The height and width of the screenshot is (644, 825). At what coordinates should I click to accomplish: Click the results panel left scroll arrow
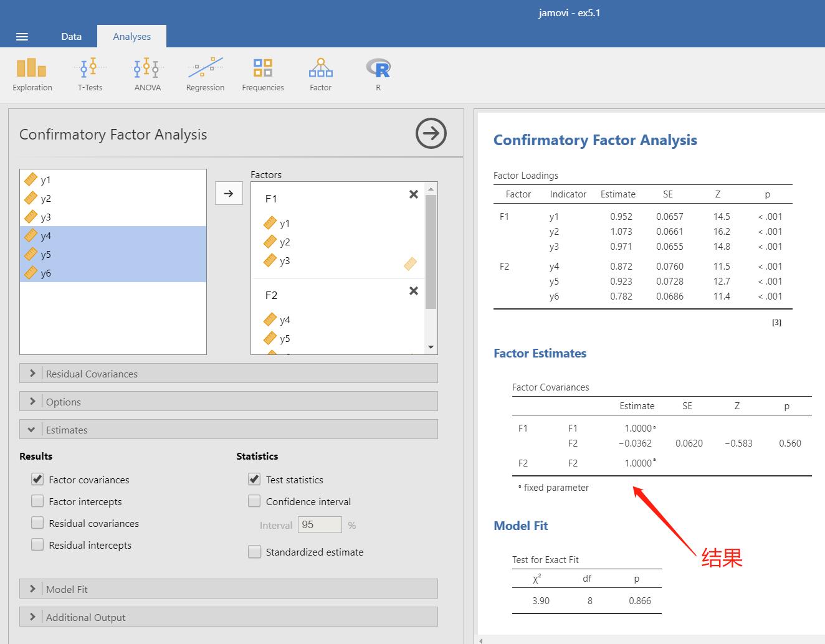pyautogui.click(x=480, y=640)
